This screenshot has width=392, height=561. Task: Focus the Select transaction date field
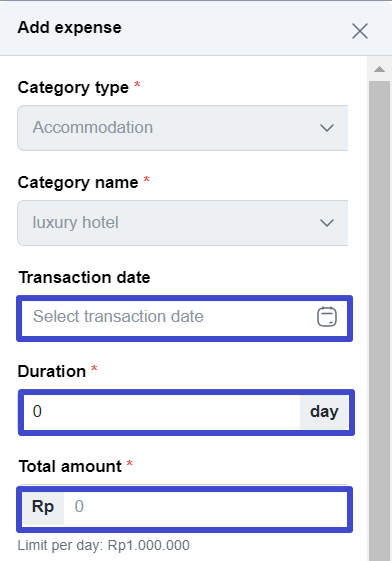(185, 318)
